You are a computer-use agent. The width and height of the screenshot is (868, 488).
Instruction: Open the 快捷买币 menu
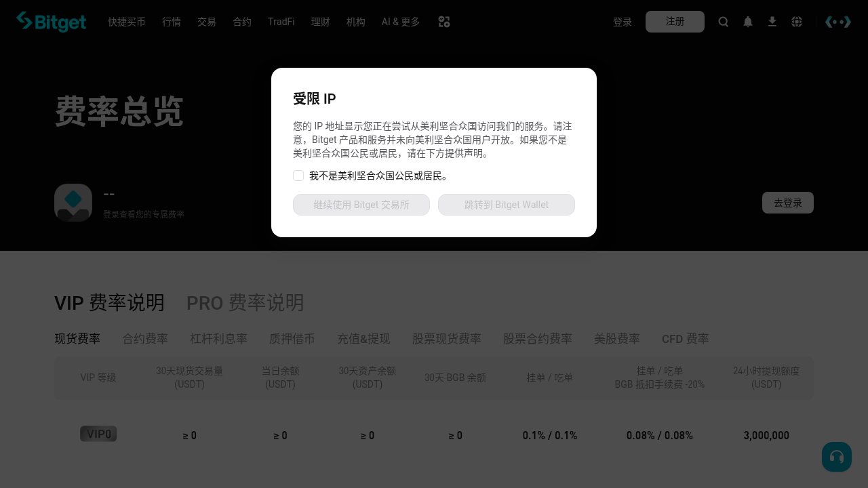point(127,22)
